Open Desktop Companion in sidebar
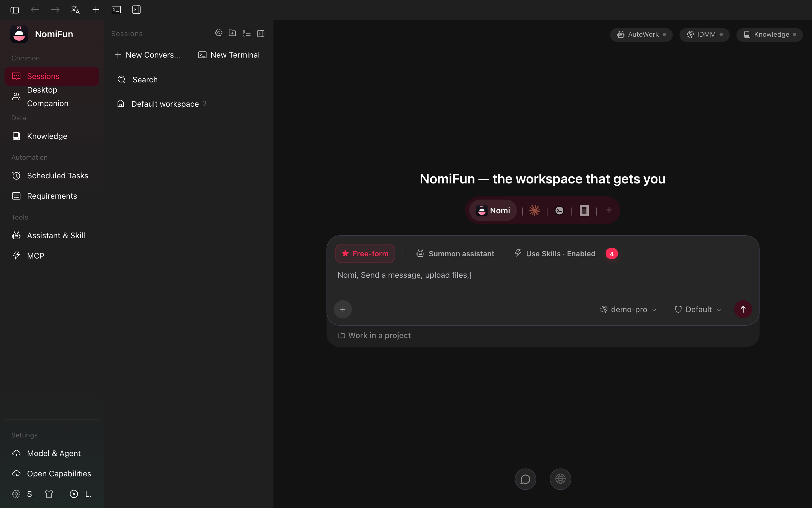The image size is (812, 508). pyautogui.click(x=52, y=97)
